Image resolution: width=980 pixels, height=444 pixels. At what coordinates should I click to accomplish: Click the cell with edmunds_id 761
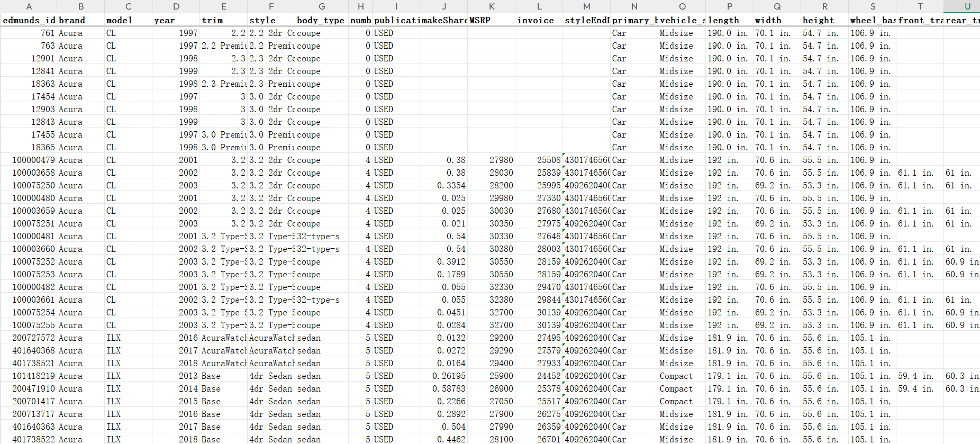coord(29,33)
